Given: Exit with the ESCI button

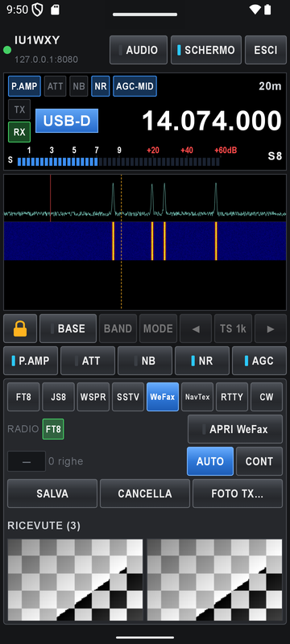Looking at the screenshot, I should tap(265, 50).
